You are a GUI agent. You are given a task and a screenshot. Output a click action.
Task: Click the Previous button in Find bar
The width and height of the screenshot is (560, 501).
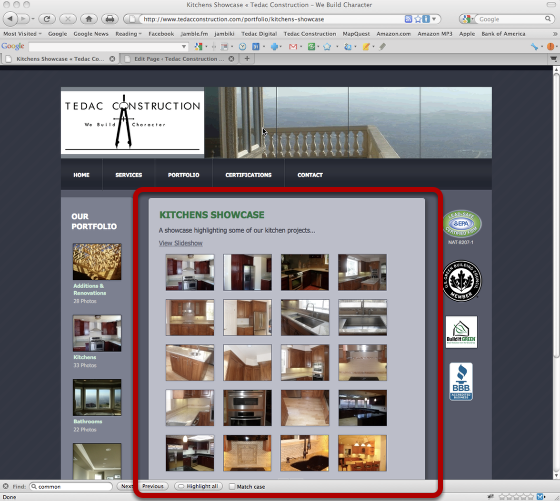point(153,486)
